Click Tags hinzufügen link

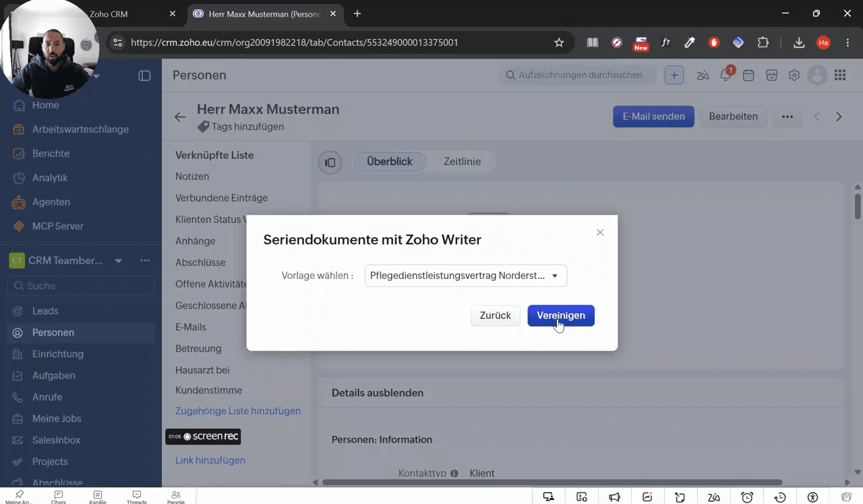(x=247, y=127)
